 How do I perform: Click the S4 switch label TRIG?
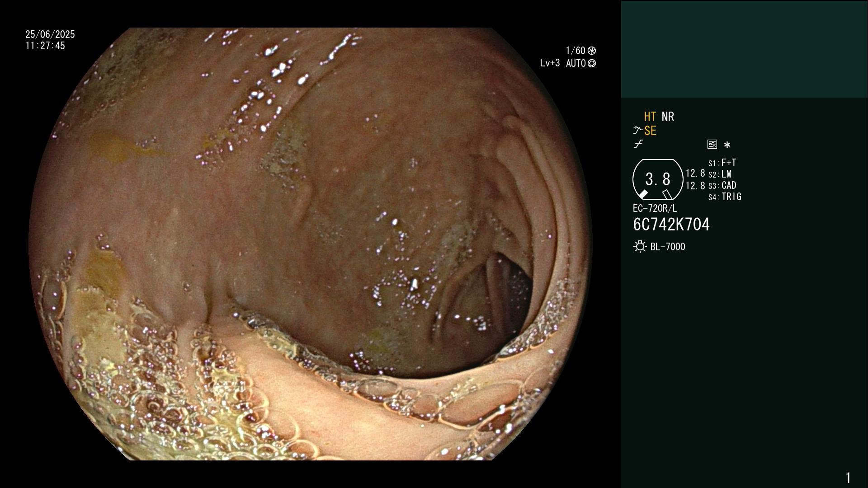[731, 197]
